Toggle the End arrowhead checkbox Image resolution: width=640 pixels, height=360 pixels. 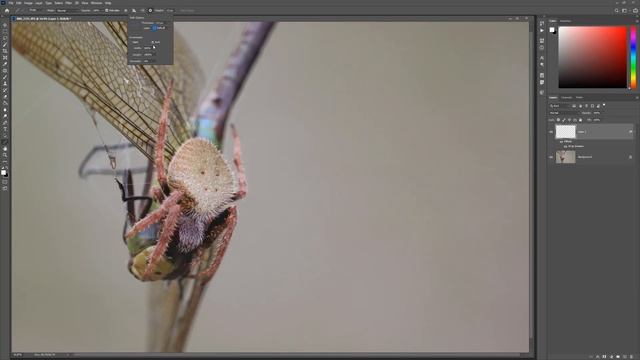pyautogui.click(x=153, y=42)
